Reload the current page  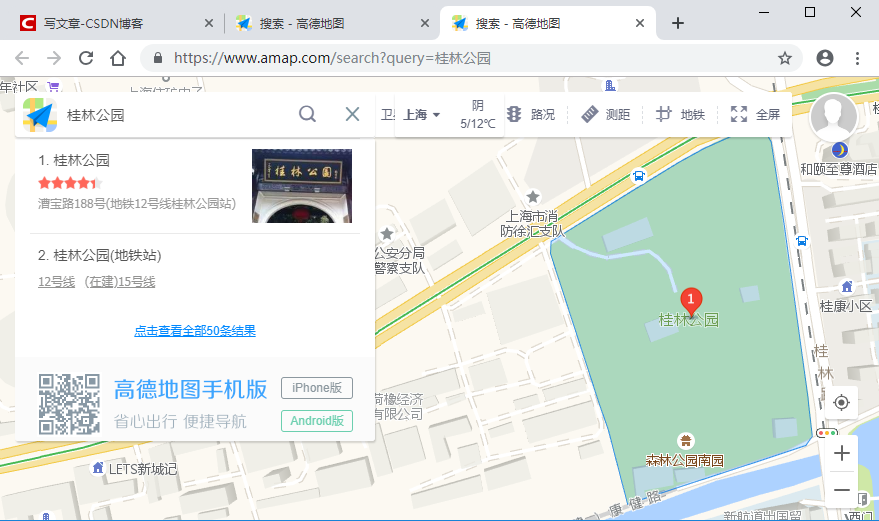point(86,58)
